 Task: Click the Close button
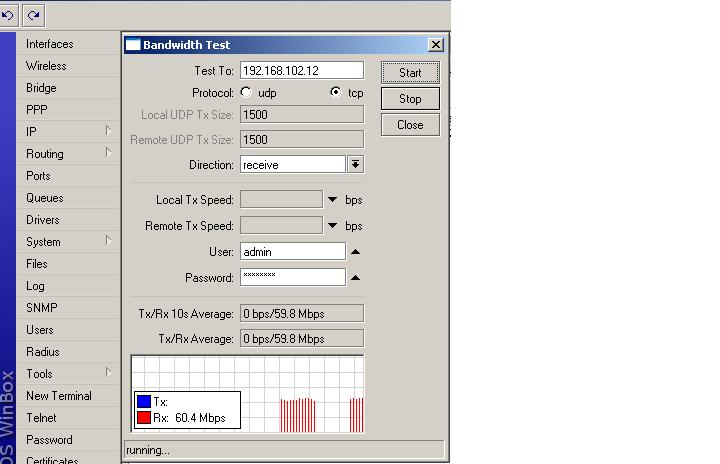coord(410,125)
